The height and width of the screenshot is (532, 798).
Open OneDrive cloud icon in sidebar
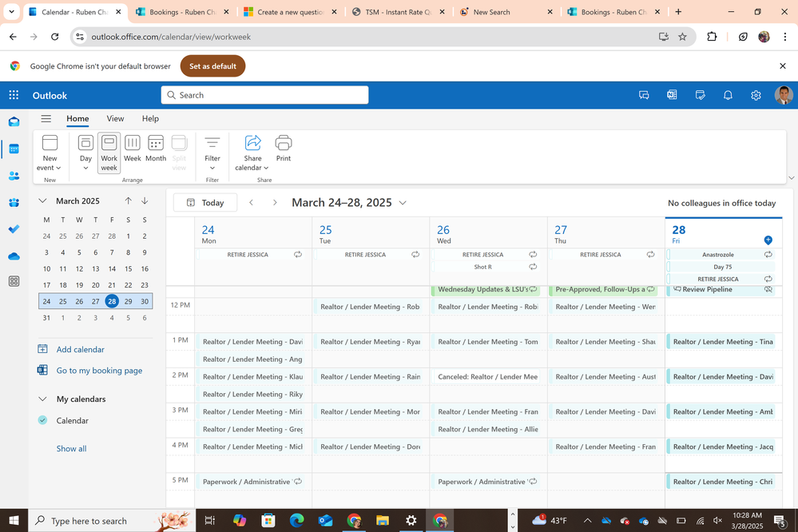point(14,256)
